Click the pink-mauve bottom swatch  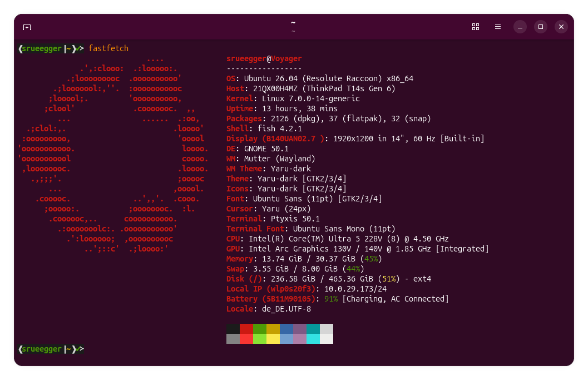[300, 339]
